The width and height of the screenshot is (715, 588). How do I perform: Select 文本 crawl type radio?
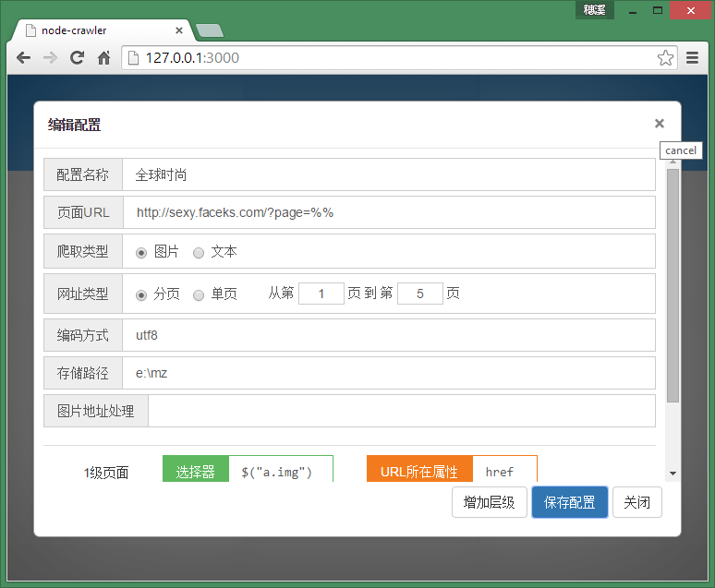click(x=199, y=253)
